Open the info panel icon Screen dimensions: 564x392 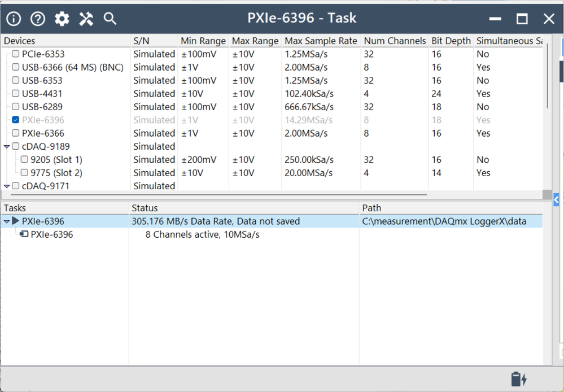point(13,18)
